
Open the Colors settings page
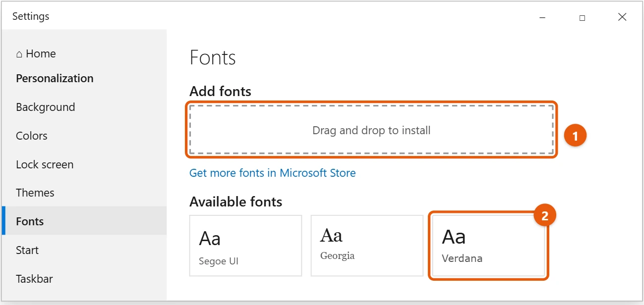coord(32,136)
